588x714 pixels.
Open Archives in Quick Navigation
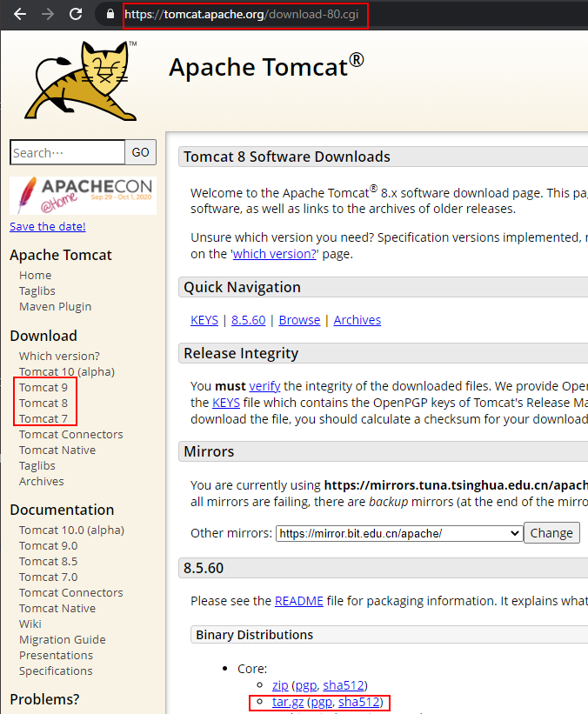point(357,320)
